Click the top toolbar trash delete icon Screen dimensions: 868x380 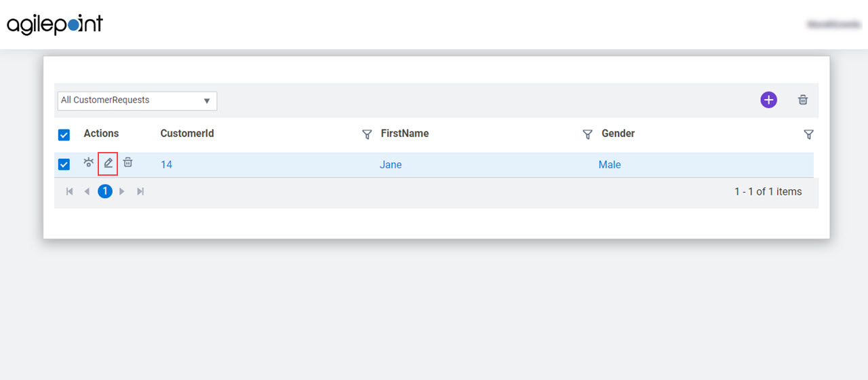pos(803,100)
